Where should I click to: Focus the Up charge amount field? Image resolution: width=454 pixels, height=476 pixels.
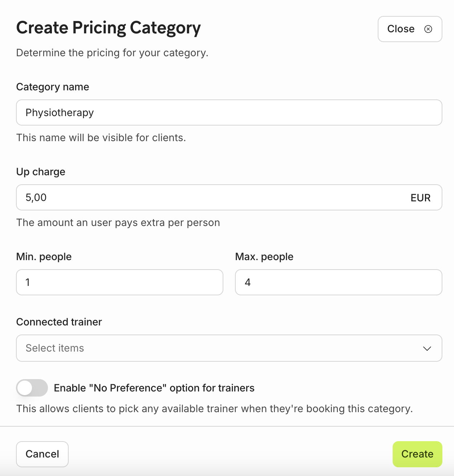(211, 197)
